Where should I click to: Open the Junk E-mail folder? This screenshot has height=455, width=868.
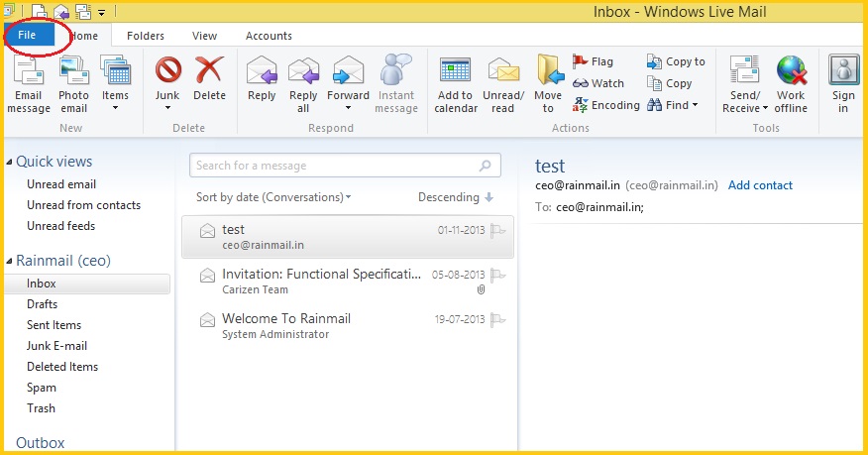click(56, 346)
